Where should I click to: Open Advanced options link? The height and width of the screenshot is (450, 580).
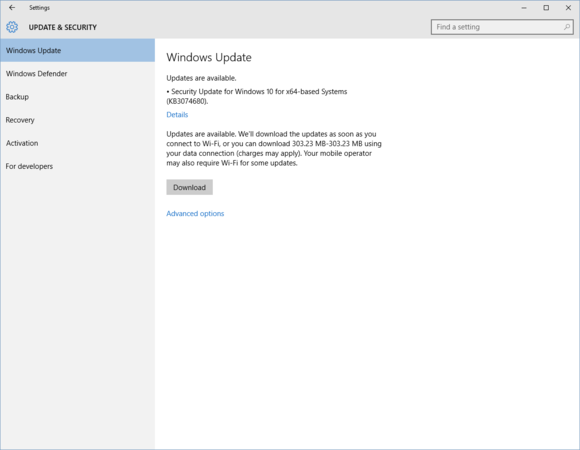tap(195, 213)
